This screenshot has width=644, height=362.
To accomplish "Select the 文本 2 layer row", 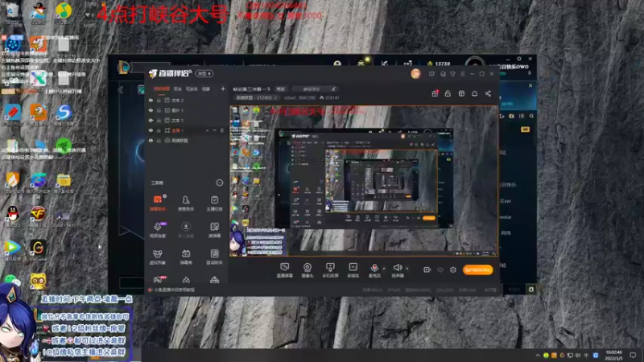I will point(187,100).
